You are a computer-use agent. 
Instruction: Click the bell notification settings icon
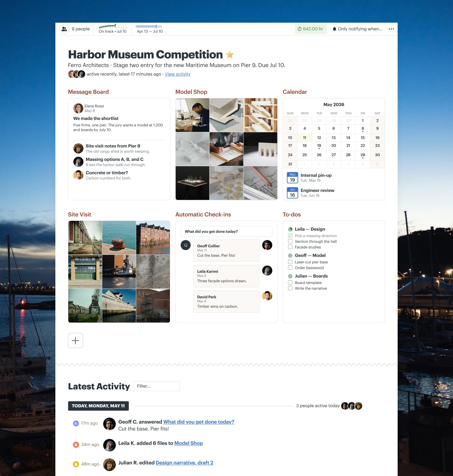coord(334,29)
